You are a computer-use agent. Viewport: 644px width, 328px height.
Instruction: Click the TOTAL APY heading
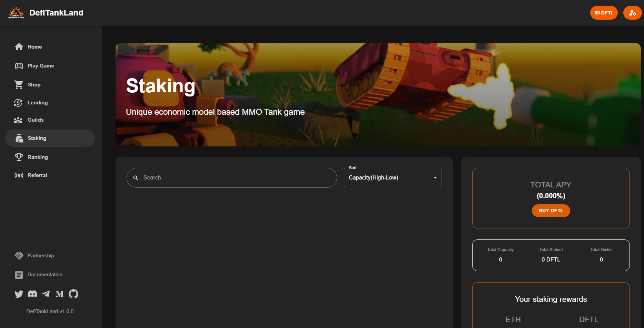tap(551, 185)
